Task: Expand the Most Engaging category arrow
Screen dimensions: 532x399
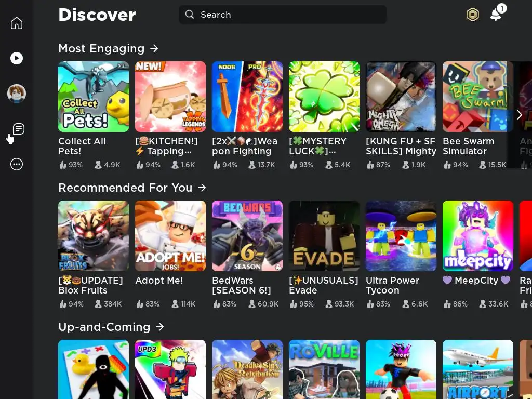Action: pos(154,48)
